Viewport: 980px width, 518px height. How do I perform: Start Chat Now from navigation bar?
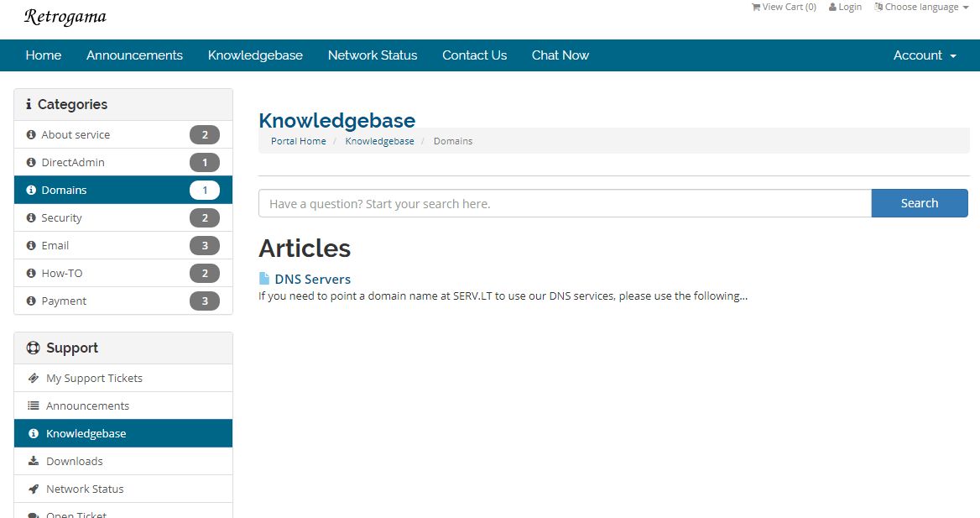coord(560,55)
